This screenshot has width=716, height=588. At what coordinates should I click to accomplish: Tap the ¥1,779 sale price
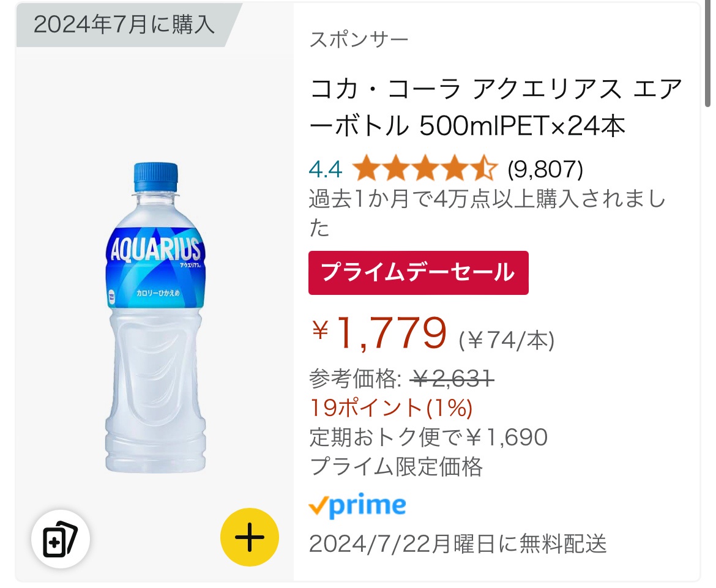(x=381, y=333)
